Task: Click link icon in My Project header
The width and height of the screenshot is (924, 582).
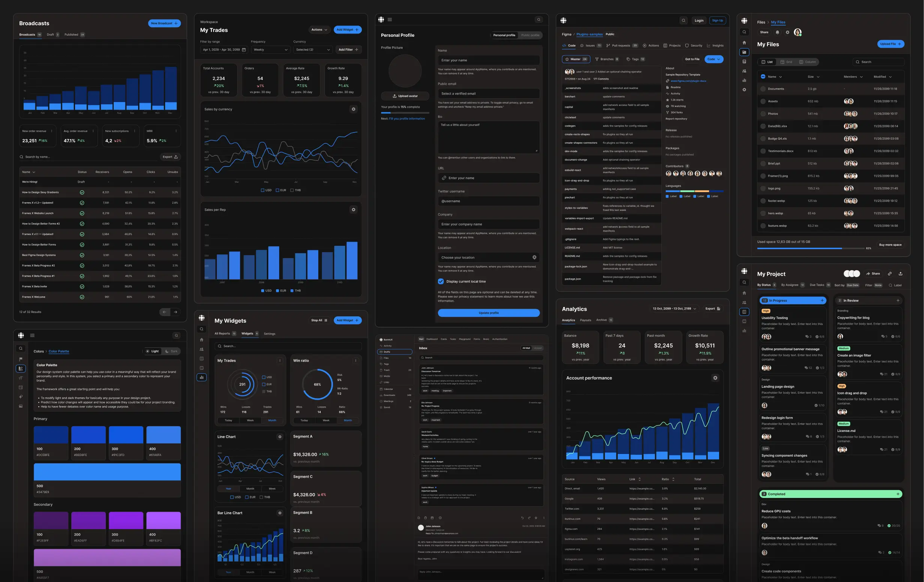Action: 889,274
